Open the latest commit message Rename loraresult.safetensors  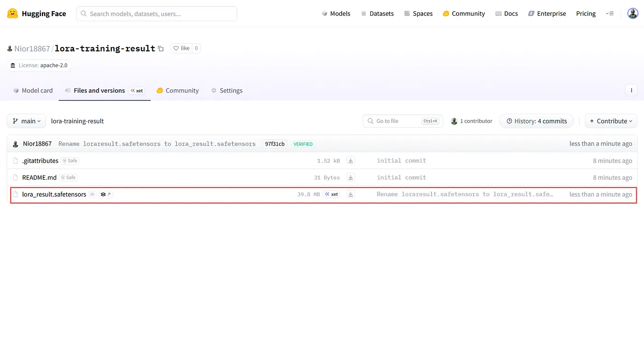pos(157,144)
